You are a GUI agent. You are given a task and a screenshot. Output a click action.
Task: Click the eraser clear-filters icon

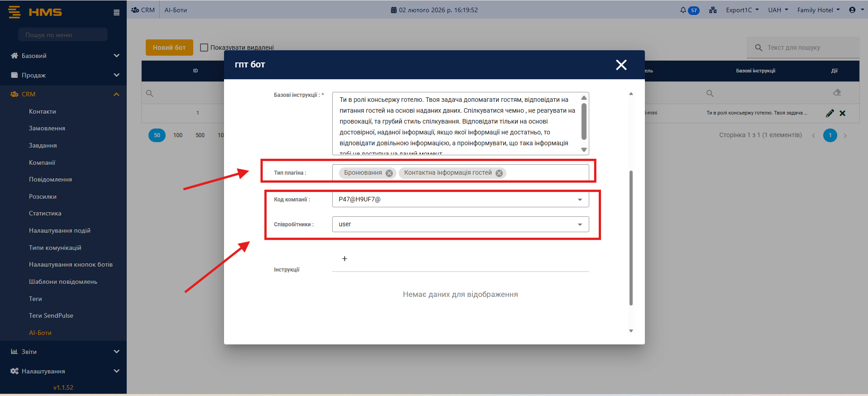tap(837, 93)
